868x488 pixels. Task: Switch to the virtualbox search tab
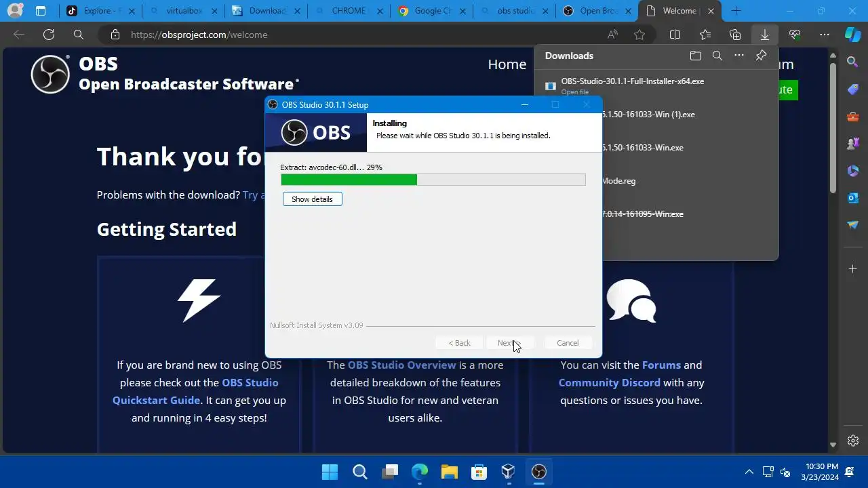click(x=183, y=11)
